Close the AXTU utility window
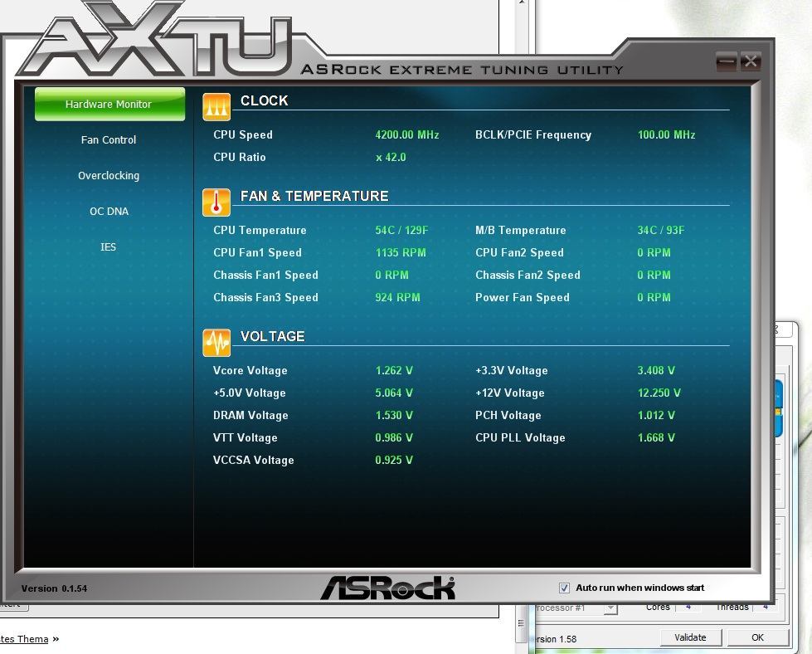This screenshot has width=812, height=654. pyautogui.click(x=750, y=61)
